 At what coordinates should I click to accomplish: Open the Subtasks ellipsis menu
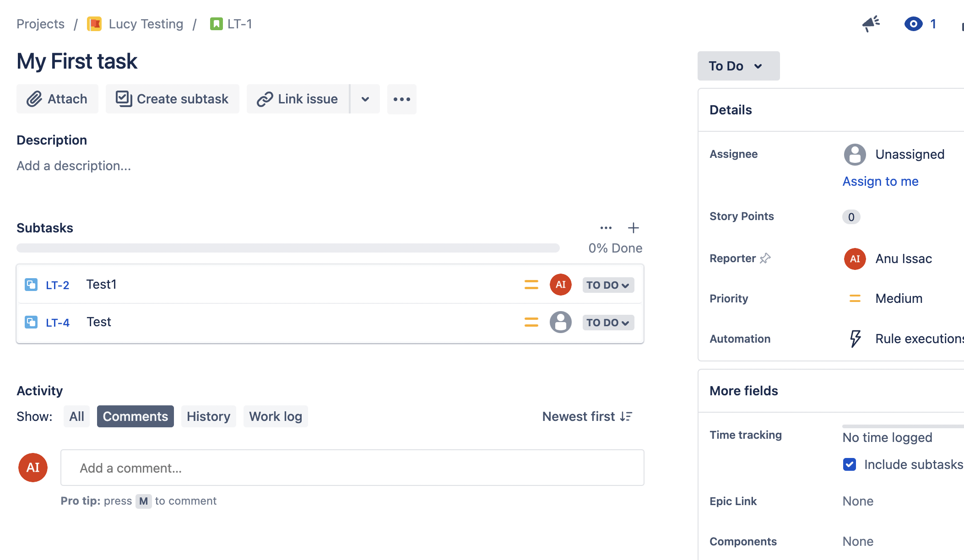(x=606, y=228)
